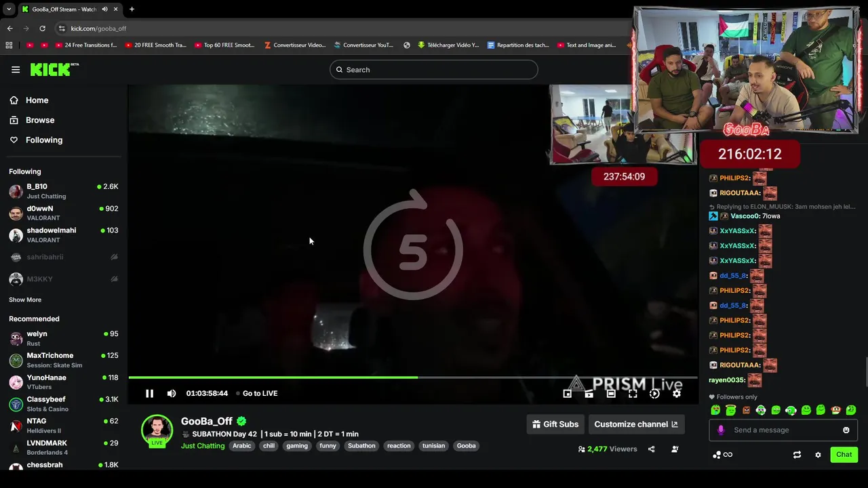This screenshot has width=868, height=488.
Task: Click the GooBa_Off channel avatar
Action: 157,431
